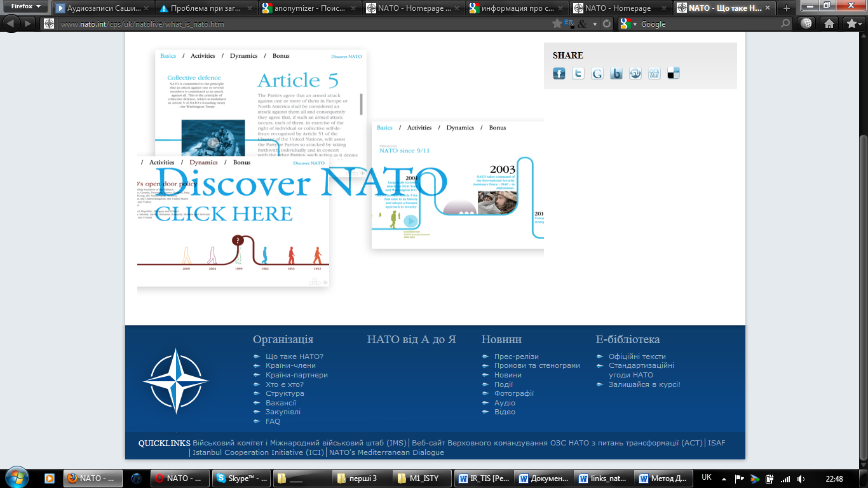Image resolution: width=868 pixels, height=488 pixels.
Task: Click the browser forward arrow
Action: (28, 24)
